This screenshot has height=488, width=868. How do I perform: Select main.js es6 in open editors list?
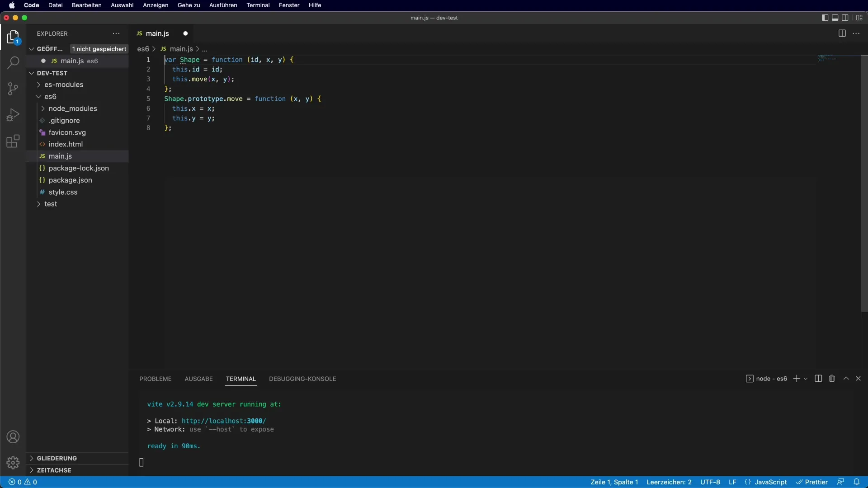tap(78, 61)
